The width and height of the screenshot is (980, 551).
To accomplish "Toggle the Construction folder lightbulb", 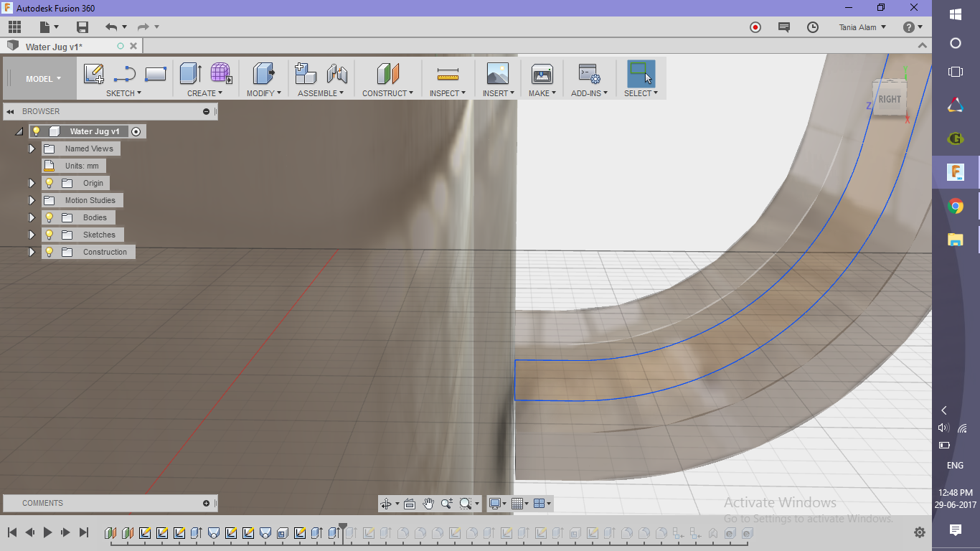I will pos(50,252).
